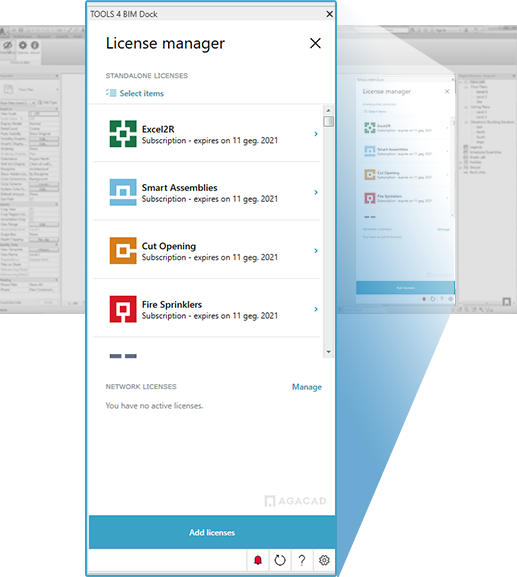Click the hide-eye icon in background Revit ribbon
The height and width of the screenshot is (577, 517).
pyautogui.click(x=7, y=46)
